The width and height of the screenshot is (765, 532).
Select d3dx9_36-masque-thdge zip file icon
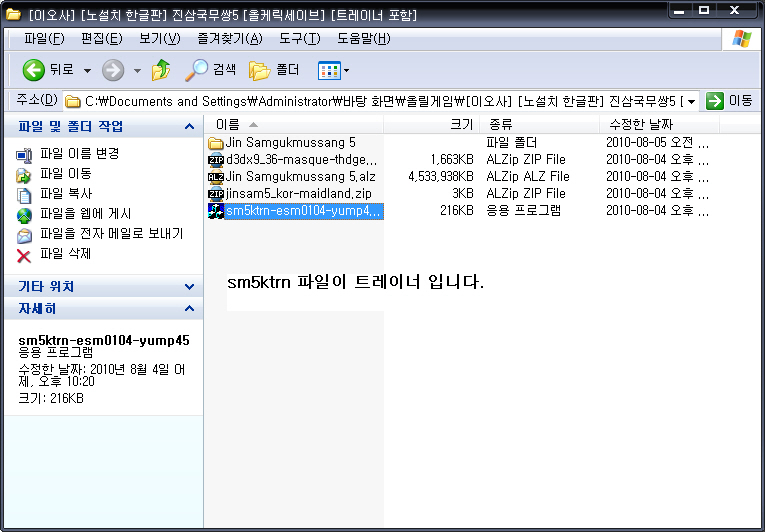[x=215, y=160]
